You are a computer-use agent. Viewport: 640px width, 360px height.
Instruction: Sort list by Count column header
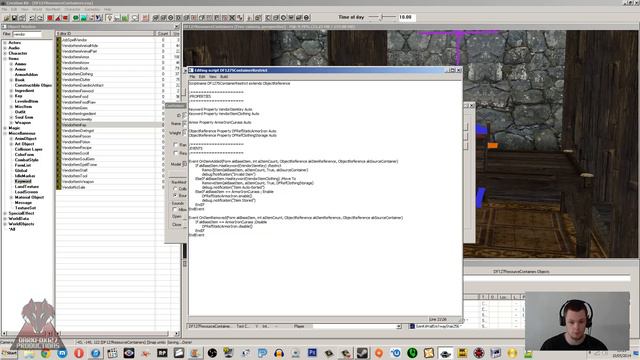[x=163, y=33]
